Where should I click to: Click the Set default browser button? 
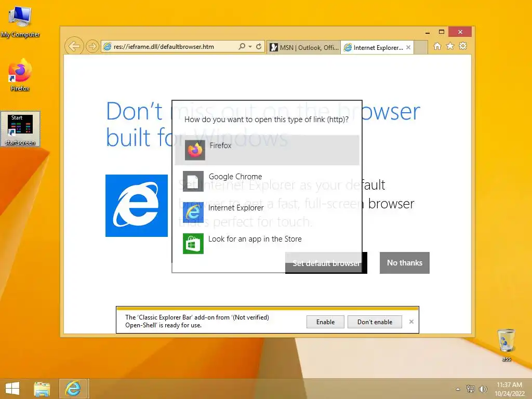coord(326,263)
